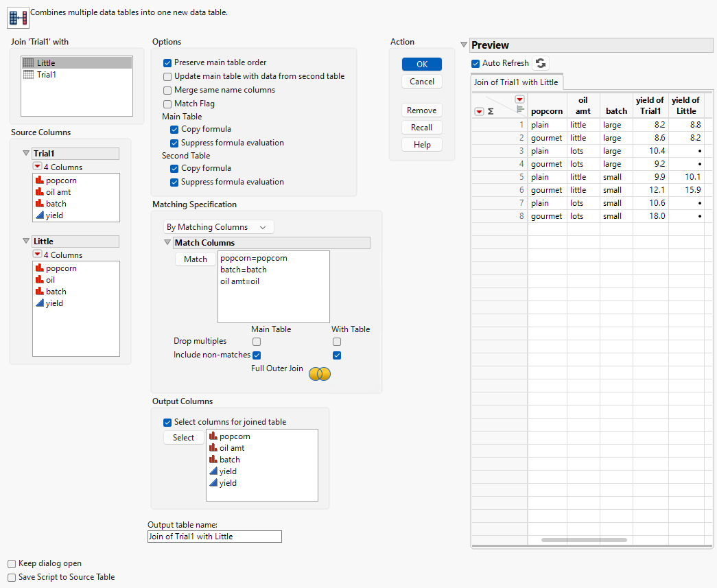
Task: Click the preview horizontal scrollbar
Action: click(x=583, y=540)
